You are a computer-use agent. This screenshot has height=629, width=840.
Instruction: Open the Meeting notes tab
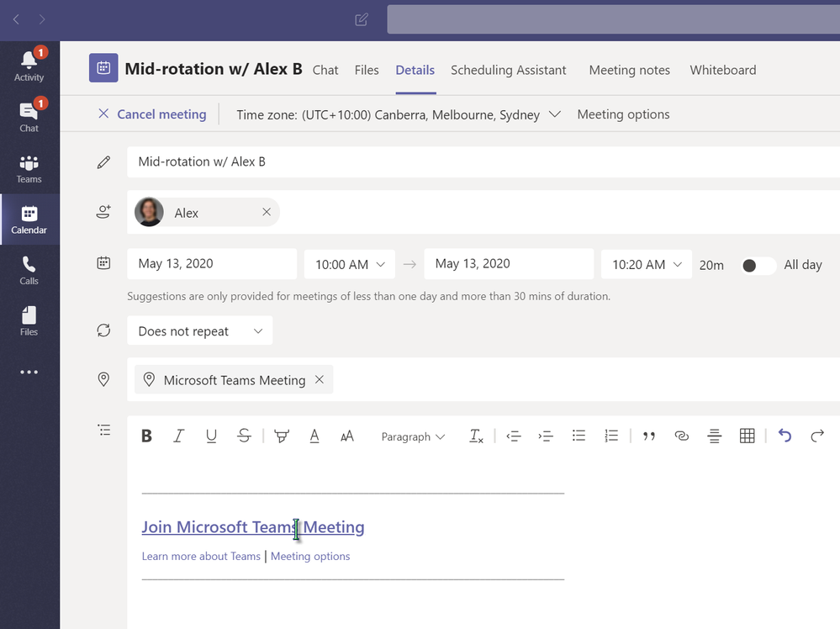(x=630, y=70)
